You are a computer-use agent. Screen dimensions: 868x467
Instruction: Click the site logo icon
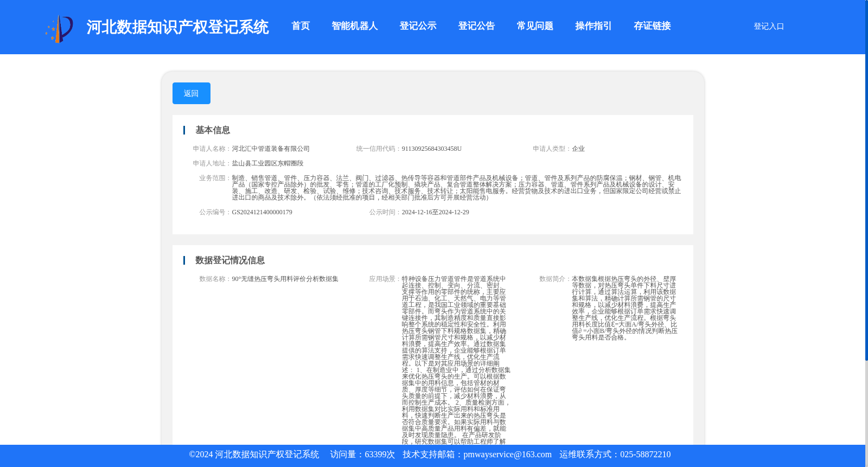click(x=59, y=28)
